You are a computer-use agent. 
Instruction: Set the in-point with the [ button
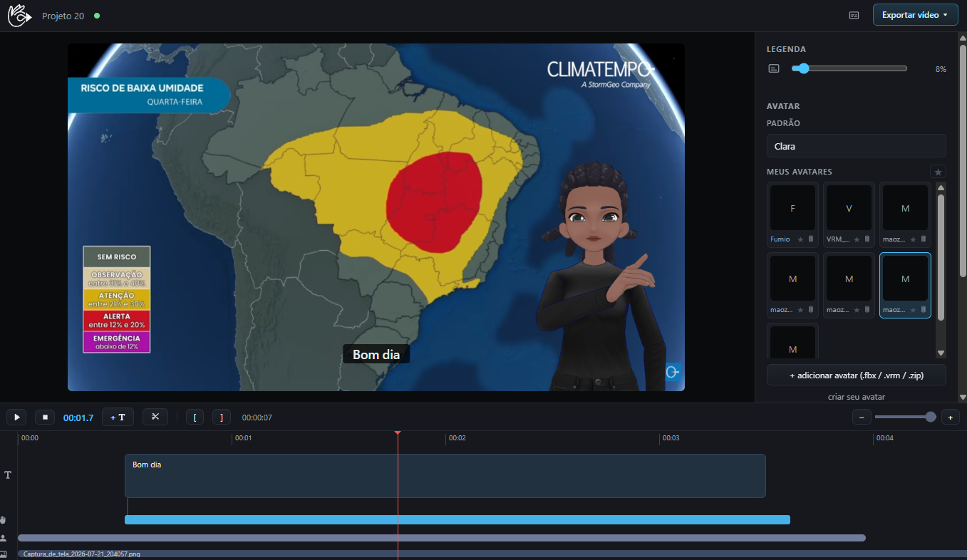point(195,418)
